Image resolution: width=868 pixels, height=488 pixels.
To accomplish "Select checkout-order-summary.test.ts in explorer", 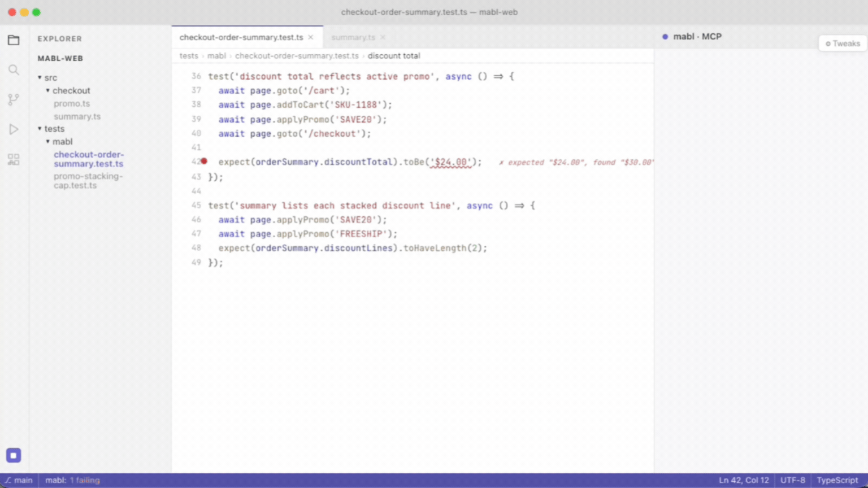I will pyautogui.click(x=89, y=159).
